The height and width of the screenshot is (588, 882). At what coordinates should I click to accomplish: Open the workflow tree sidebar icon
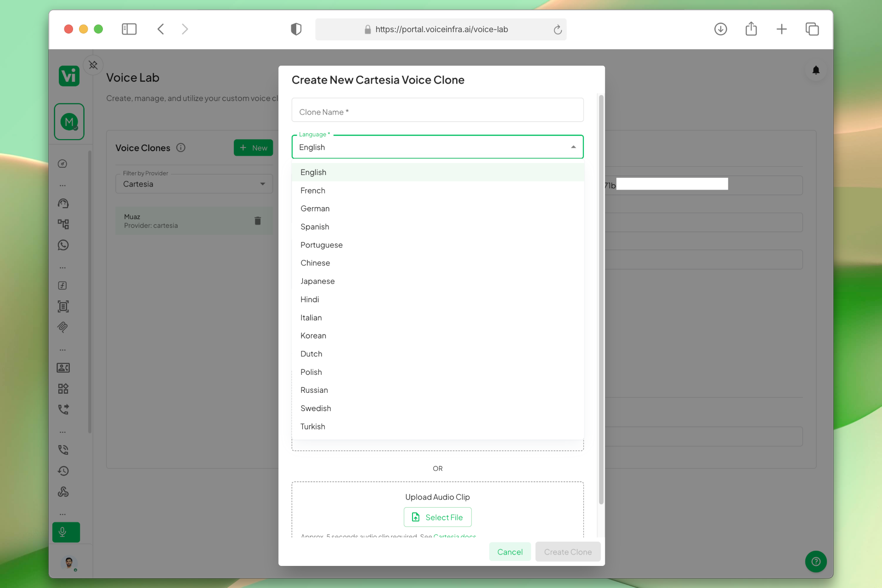pyautogui.click(x=63, y=224)
